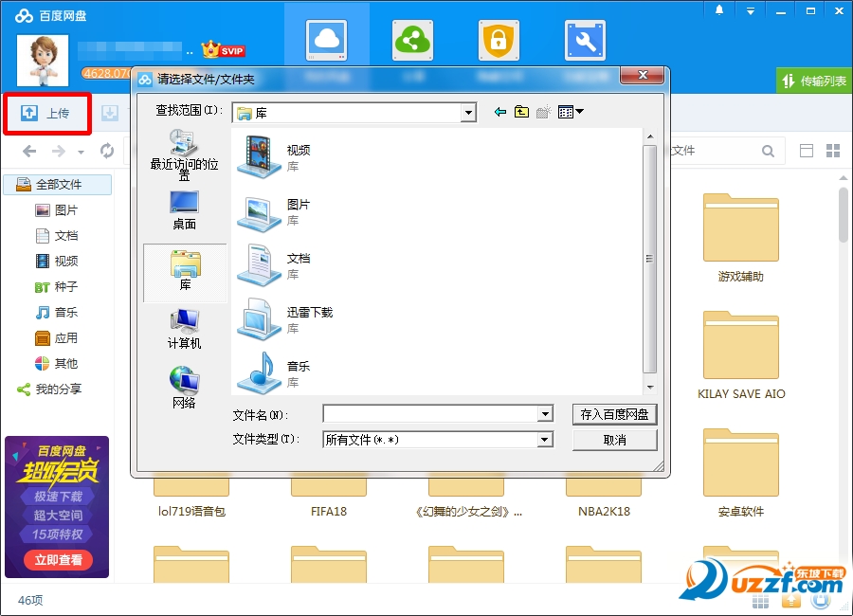Screen dimensions: 853x616
Task: Select Libraries (库) in dialog places bar
Action: pyautogui.click(x=185, y=272)
